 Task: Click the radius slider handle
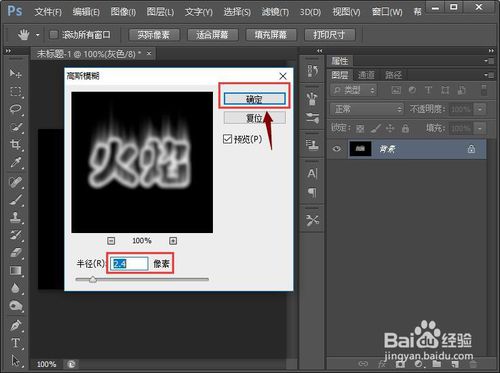tap(93, 279)
